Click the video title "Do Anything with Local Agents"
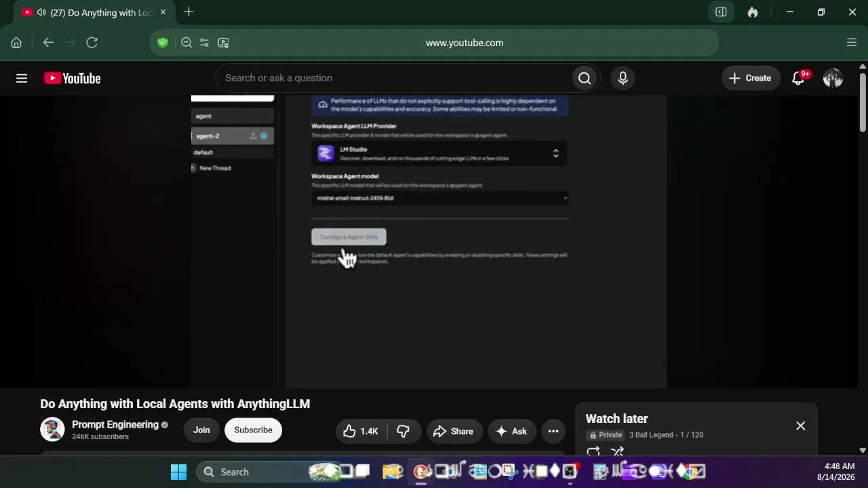Image resolution: width=868 pixels, height=488 pixels. tap(175, 404)
